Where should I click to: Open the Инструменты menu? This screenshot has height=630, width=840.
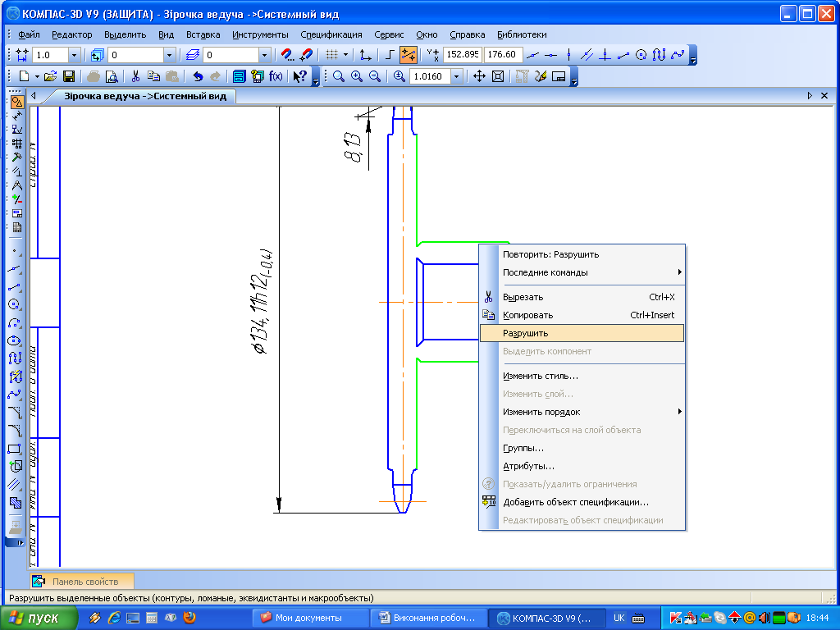coord(260,34)
